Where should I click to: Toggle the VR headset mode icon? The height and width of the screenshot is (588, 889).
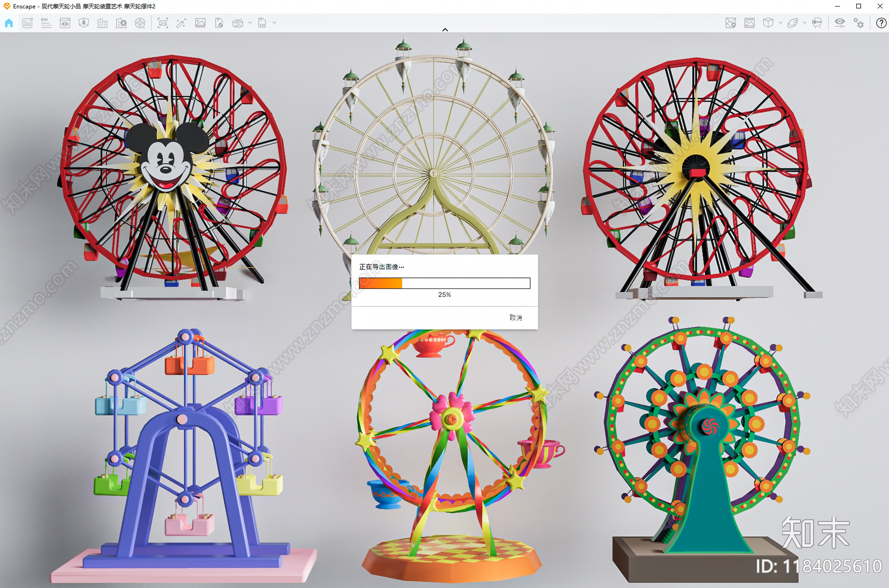[817, 23]
